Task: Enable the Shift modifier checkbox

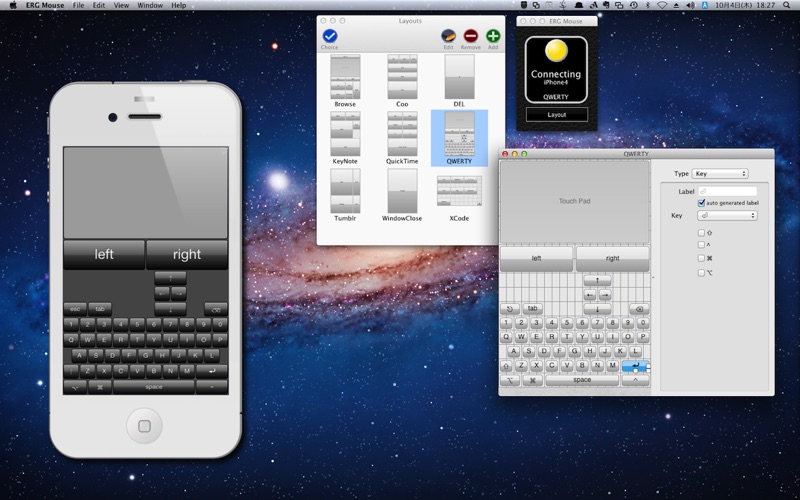Action: (x=701, y=232)
